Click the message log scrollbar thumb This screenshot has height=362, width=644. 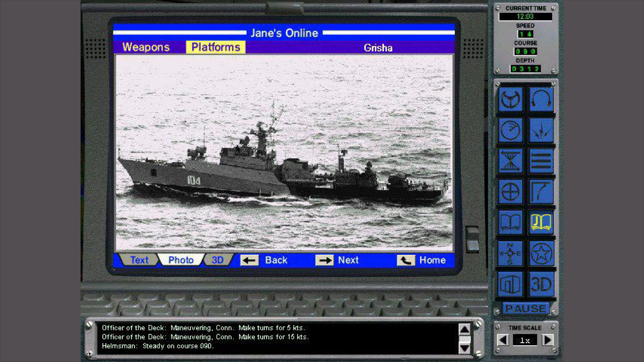(x=465, y=339)
